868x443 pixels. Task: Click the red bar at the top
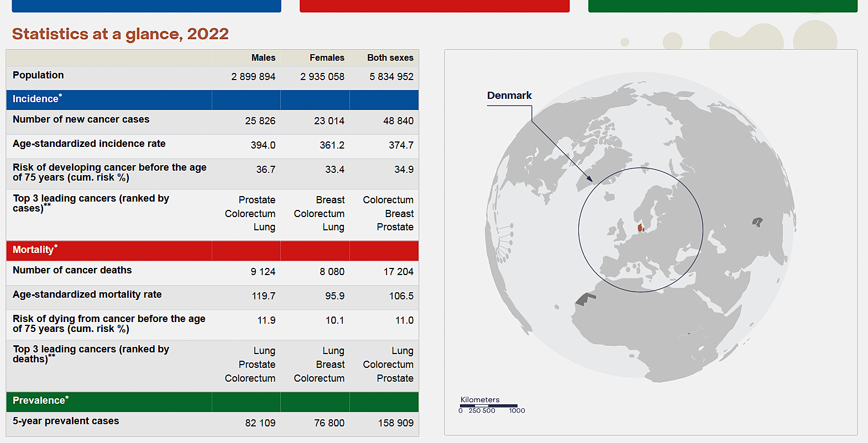pyautogui.click(x=435, y=6)
